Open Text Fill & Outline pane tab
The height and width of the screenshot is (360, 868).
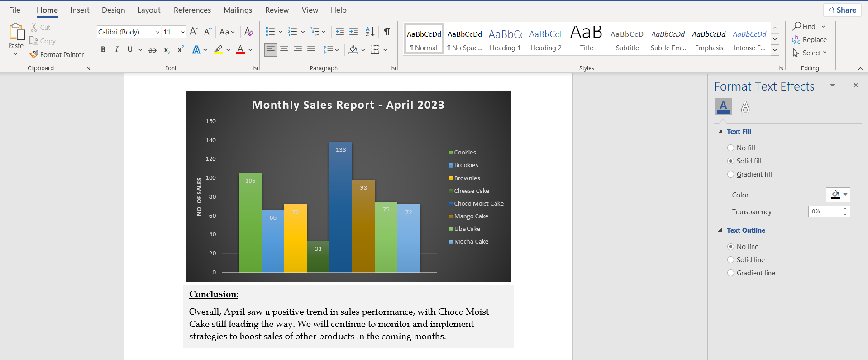pos(723,107)
